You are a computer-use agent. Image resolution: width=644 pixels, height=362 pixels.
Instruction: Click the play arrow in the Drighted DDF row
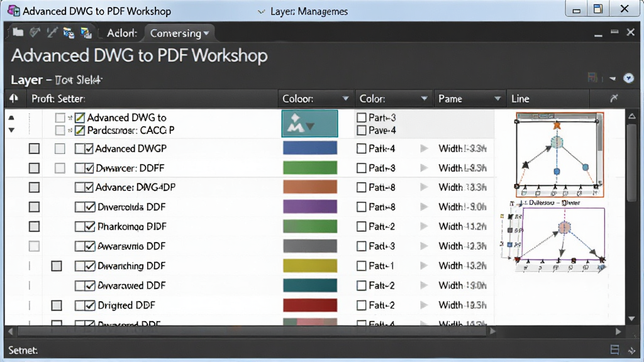pos(424,305)
